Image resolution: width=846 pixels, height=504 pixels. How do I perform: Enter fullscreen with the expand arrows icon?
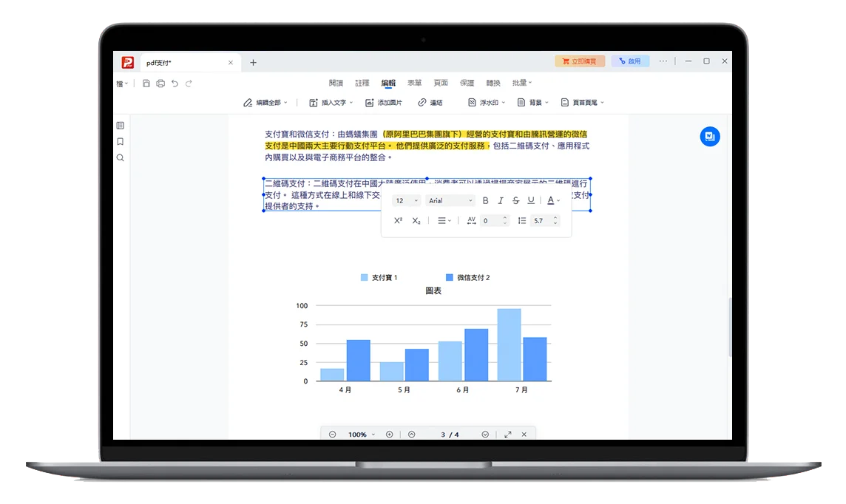point(508,435)
